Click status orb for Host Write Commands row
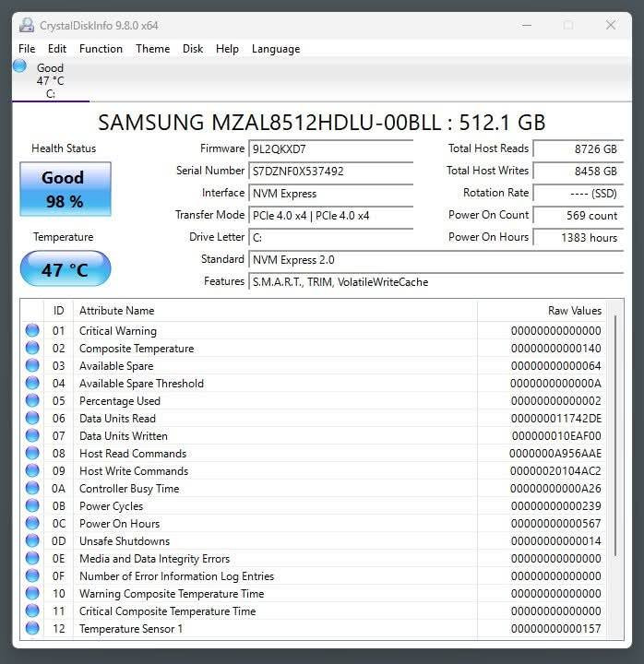Screen dimensions: 644x664 (32, 470)
